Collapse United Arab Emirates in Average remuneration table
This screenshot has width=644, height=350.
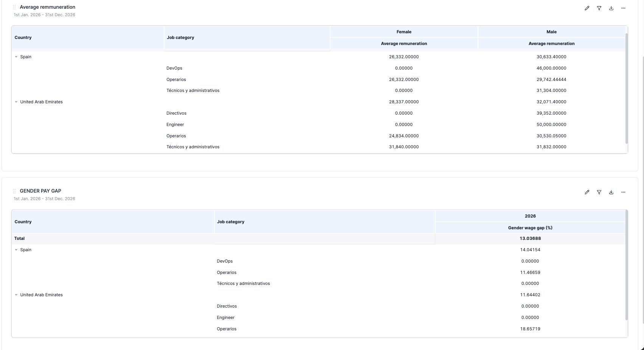pyautogui.click(x=16, y=102)
